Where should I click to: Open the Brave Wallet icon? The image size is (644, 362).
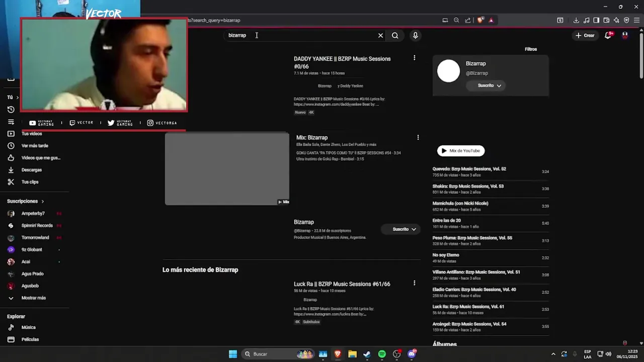click(606, 20)
